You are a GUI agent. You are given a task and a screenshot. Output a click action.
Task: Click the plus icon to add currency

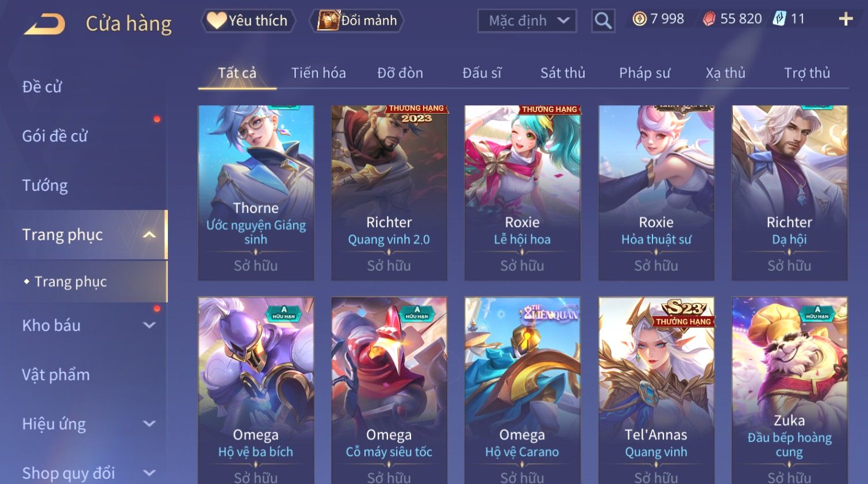846,19
